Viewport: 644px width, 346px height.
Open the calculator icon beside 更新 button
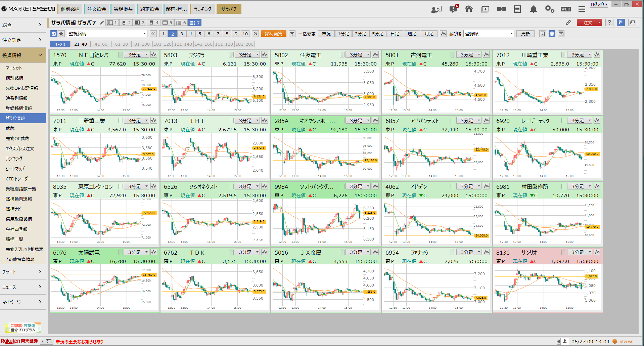[x=543, y=34]
